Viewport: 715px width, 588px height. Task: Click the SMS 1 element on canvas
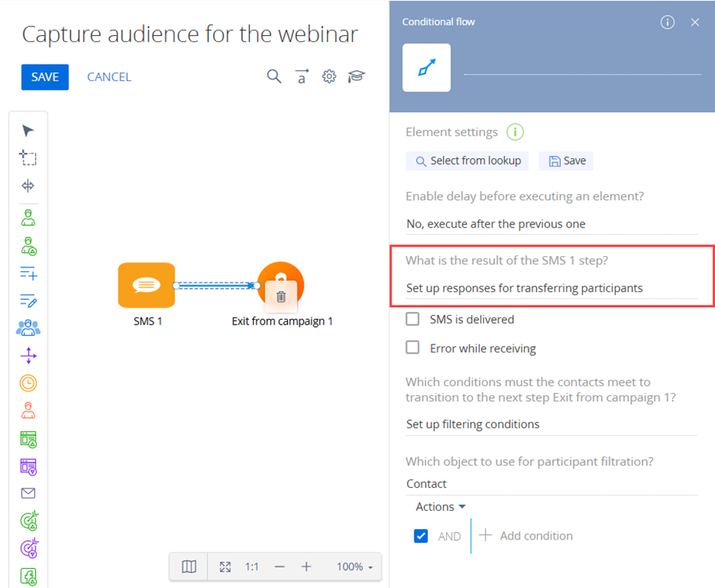[x=146, y=285]
